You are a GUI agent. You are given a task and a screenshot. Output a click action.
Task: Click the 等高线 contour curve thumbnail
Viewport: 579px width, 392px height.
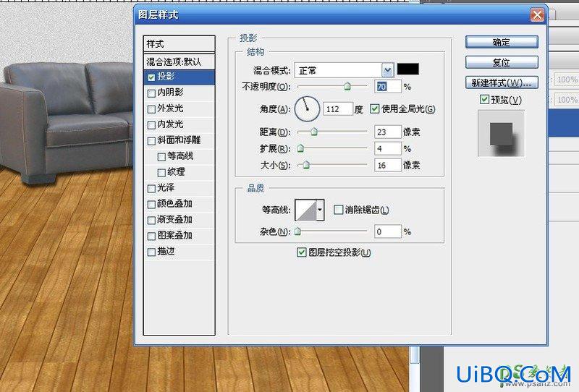[x=306, y=210]
